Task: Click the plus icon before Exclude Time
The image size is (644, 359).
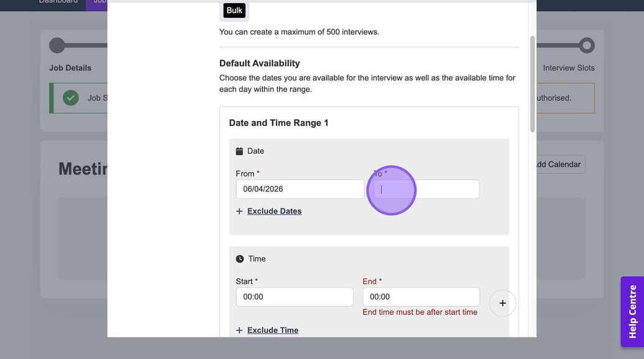Action: 239,330
